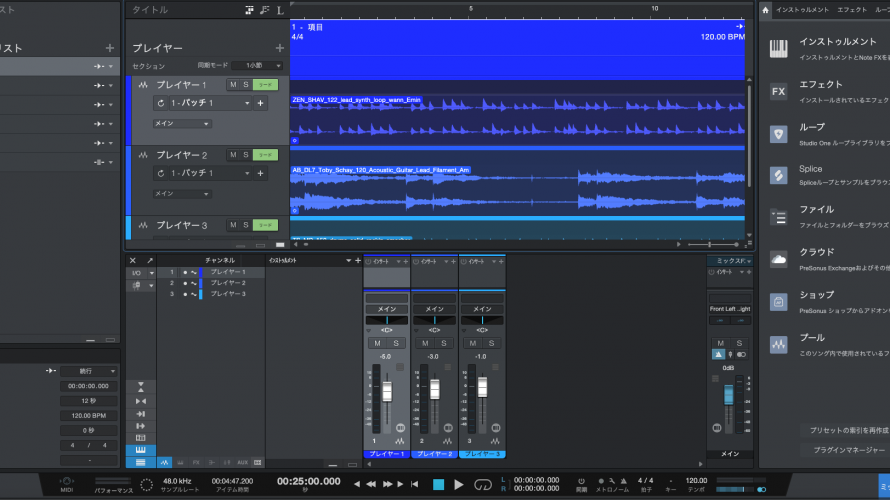Click the browser home icon
The width and height of the screenshot is (890, 500).
[x=765, y=9]
